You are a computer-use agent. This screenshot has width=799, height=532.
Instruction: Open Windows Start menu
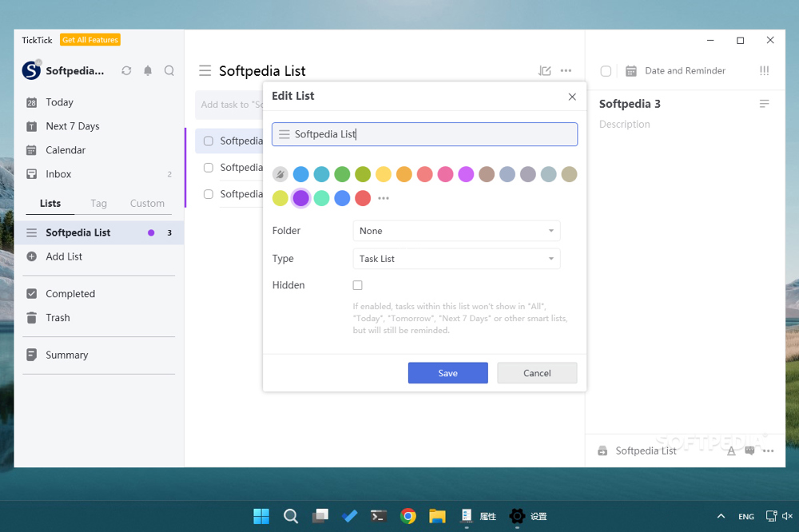(x=261, y=516)
